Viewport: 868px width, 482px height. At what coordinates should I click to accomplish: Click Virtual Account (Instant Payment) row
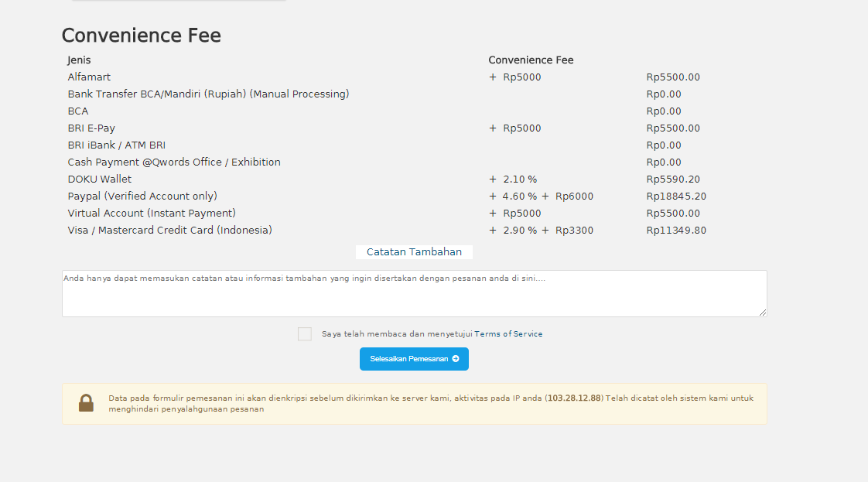point(152,214)
